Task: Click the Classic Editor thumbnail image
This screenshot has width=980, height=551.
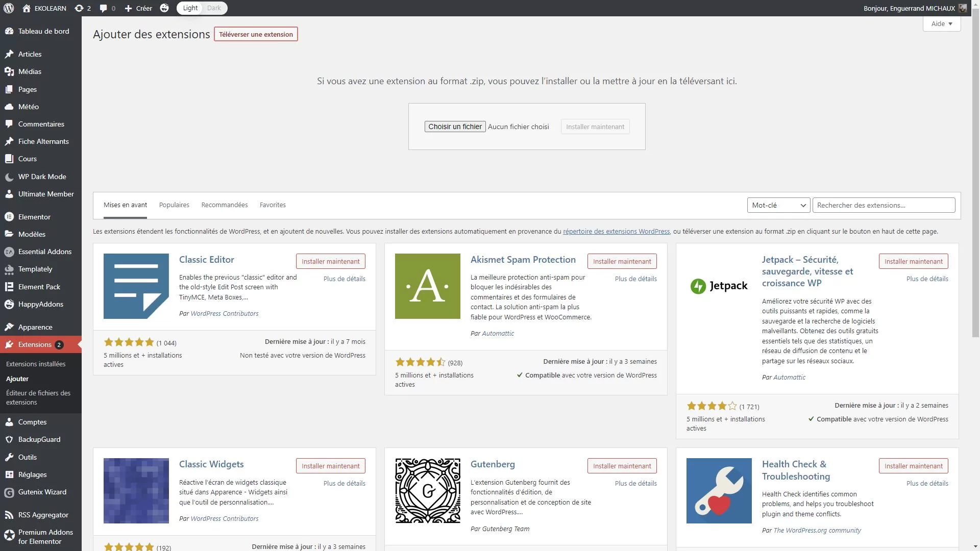Action: pos(136,286)
